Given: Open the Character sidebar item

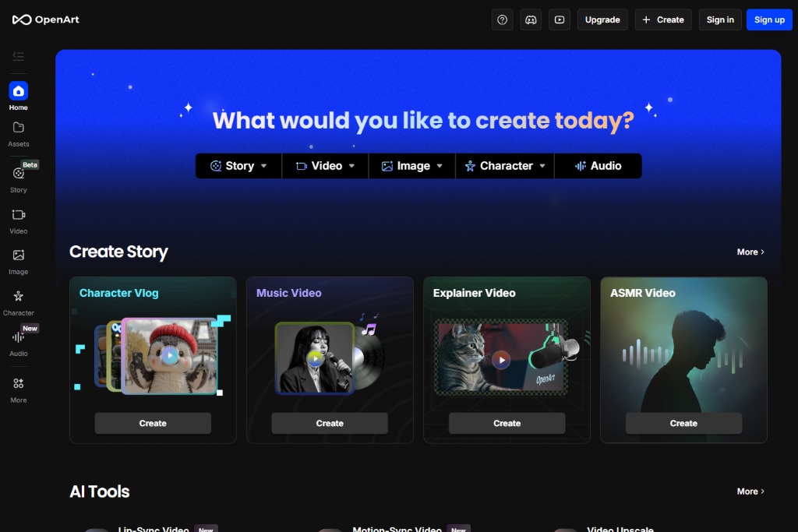Looking at the screenshot, I should (18, 301).
